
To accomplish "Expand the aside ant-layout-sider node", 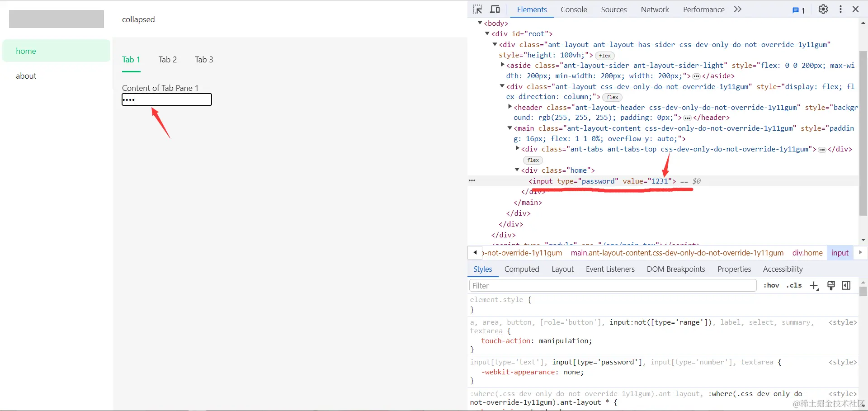I will [502, 65].
